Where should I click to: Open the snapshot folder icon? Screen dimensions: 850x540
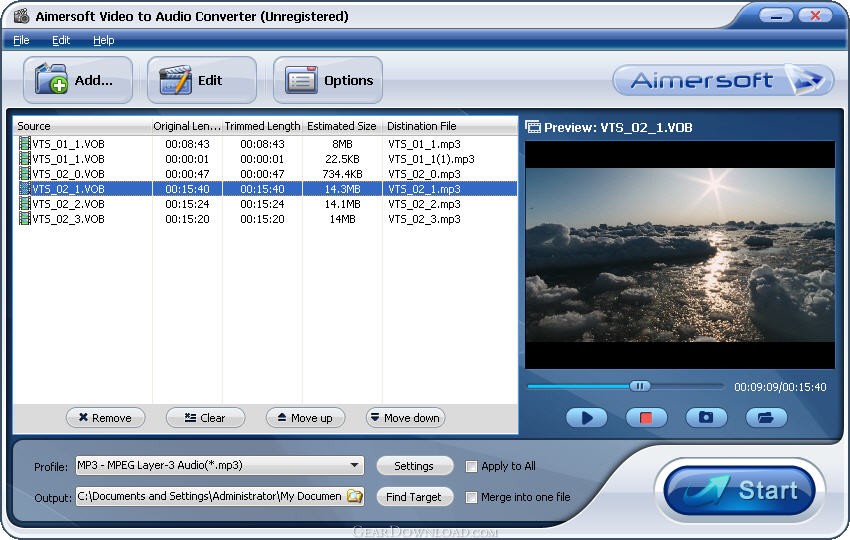coord(765,417)
